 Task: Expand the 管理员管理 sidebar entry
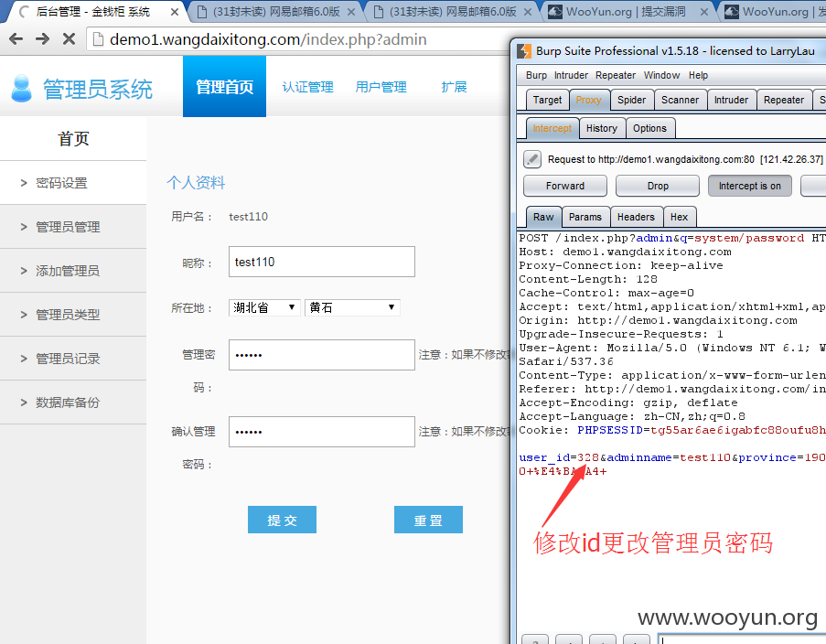point(73,227)
